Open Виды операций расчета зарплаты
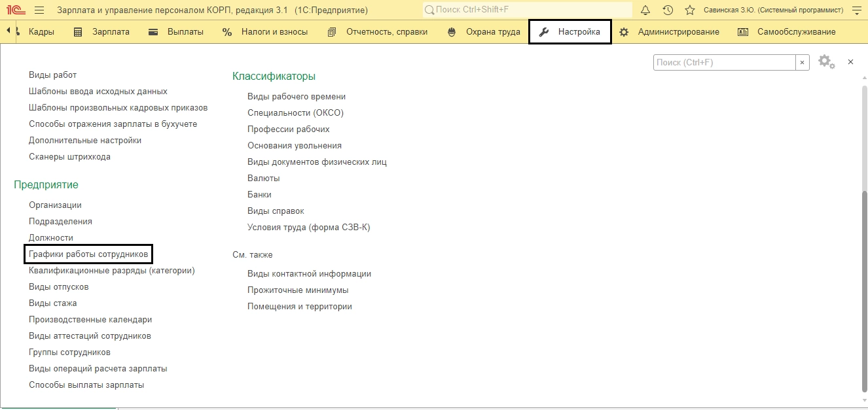Screen dimensions: 868x410 click(x=98, y=369)
